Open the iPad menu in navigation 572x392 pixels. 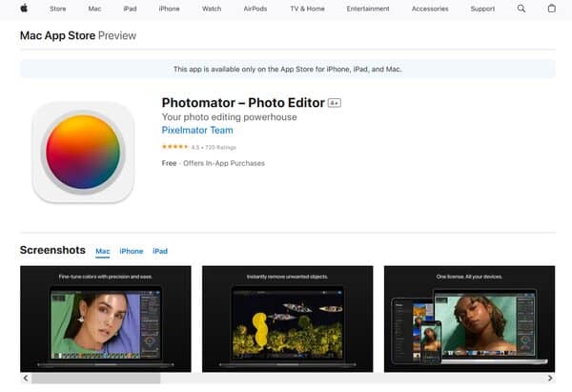pyautogui.click(x=130, y=9)
